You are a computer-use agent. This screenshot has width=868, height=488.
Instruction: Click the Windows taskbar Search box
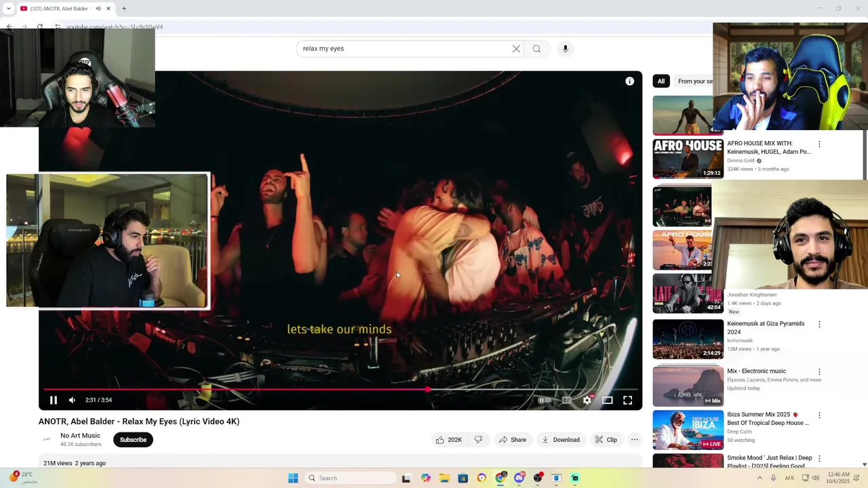(350, 479)
